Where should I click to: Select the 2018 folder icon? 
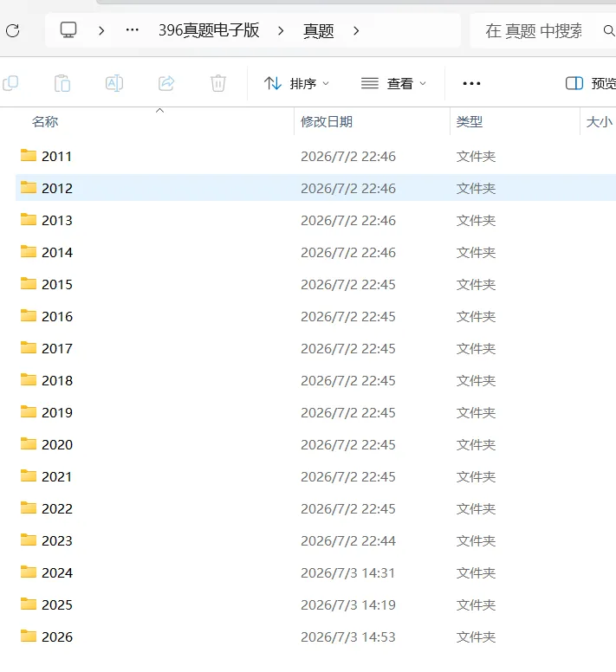29,379
